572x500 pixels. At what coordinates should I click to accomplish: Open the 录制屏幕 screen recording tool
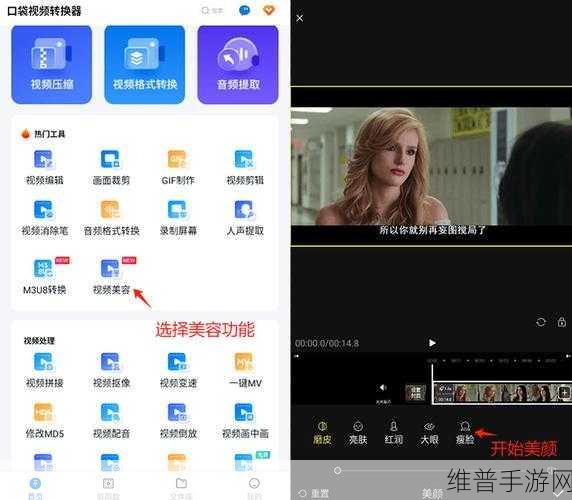178,217
